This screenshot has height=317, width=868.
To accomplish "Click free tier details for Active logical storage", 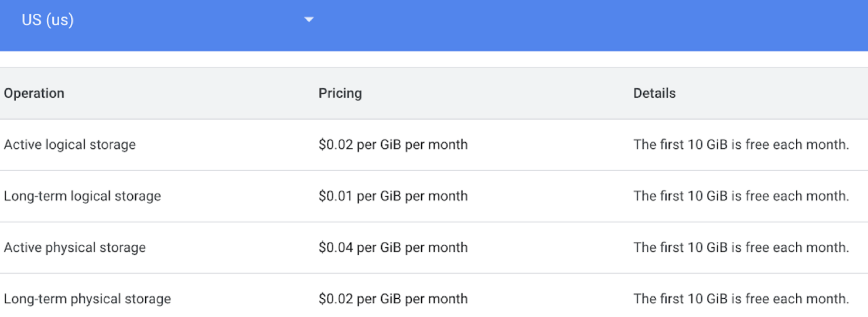I will (741, 145).
